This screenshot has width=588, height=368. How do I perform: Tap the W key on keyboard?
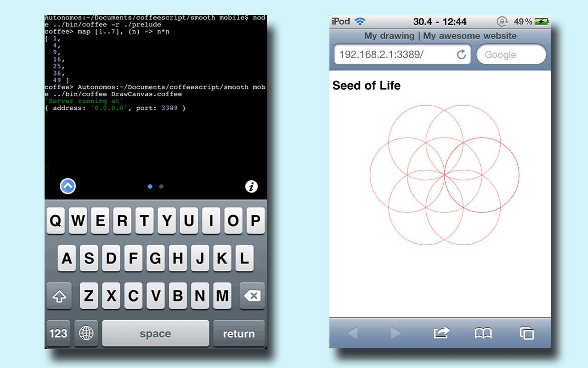[78, 221]
